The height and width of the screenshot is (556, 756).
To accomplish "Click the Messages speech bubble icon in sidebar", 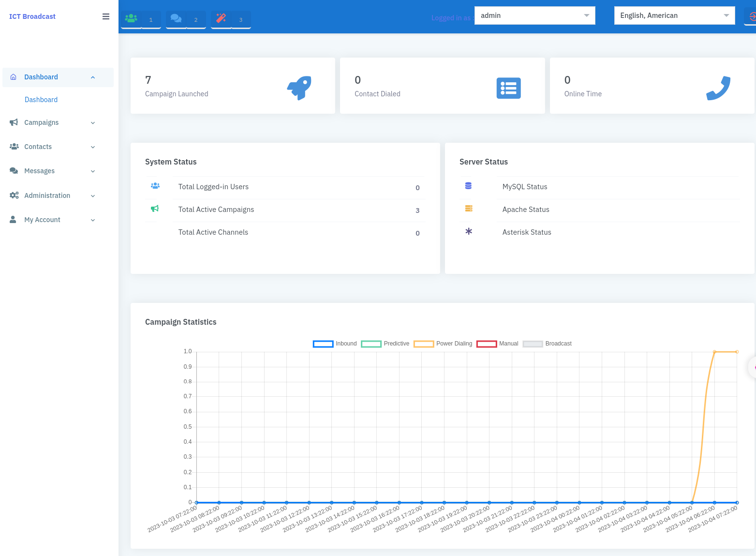I will pyautogui.click(x=14, y=171).
